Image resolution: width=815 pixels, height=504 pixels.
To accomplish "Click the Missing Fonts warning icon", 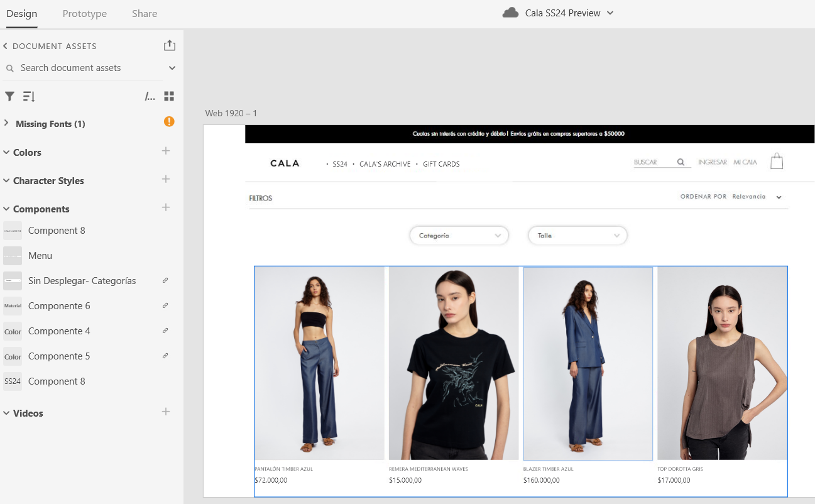I will point(169,122).
